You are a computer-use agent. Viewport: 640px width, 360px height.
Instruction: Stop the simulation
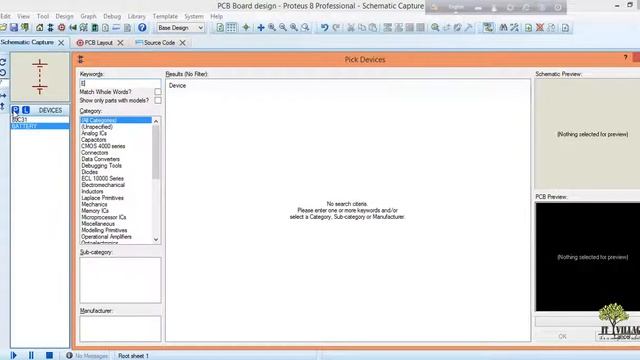click(x=49, y=355)
